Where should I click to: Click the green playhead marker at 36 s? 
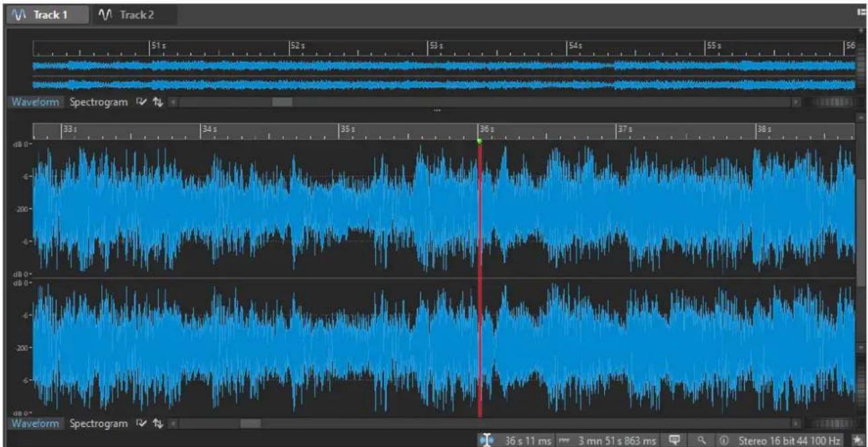pos(479,141)
